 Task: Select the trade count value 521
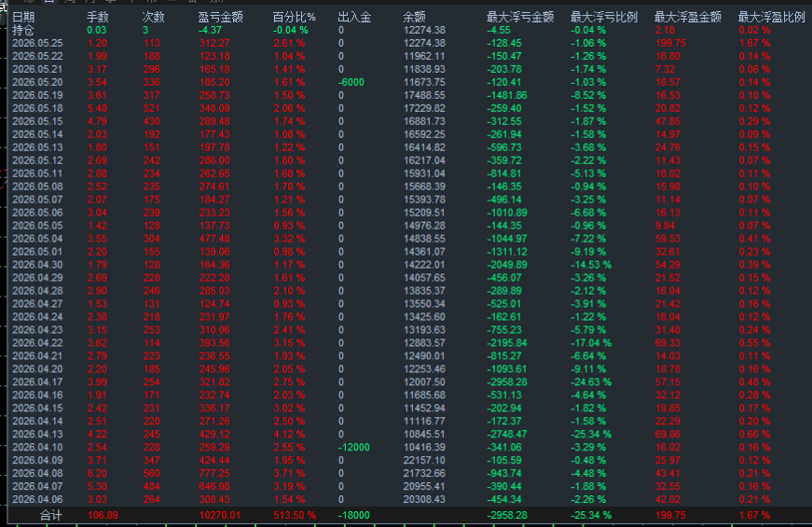click(x=152, y=108)
